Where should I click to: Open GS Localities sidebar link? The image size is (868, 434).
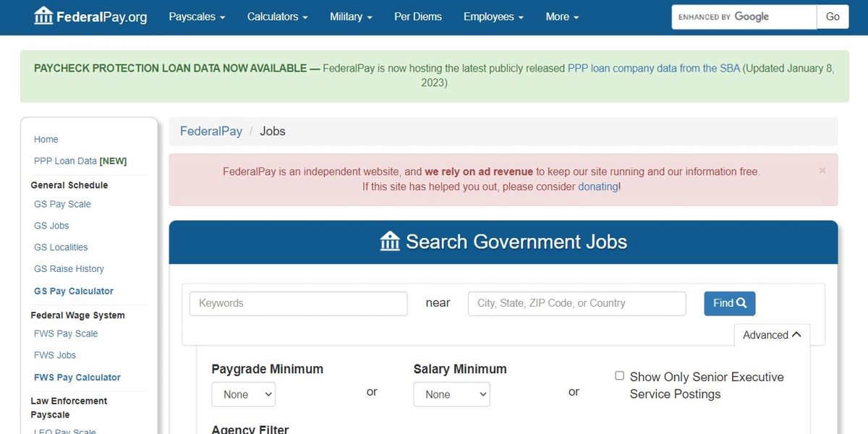click(61, 247)
